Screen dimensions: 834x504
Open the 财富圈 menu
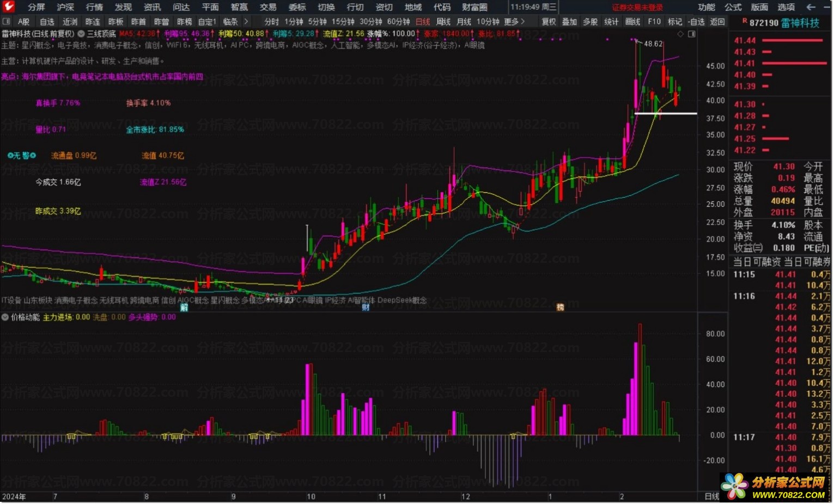click(x=474, y=7)
